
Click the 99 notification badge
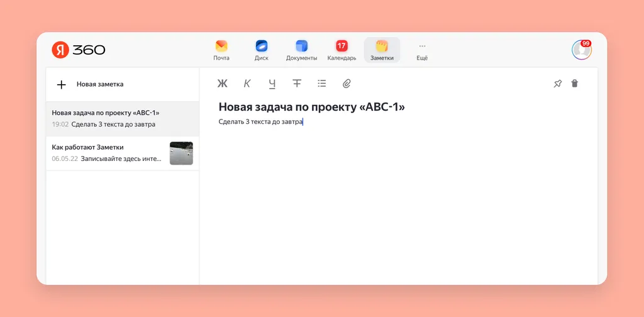[x=586, y=43]
